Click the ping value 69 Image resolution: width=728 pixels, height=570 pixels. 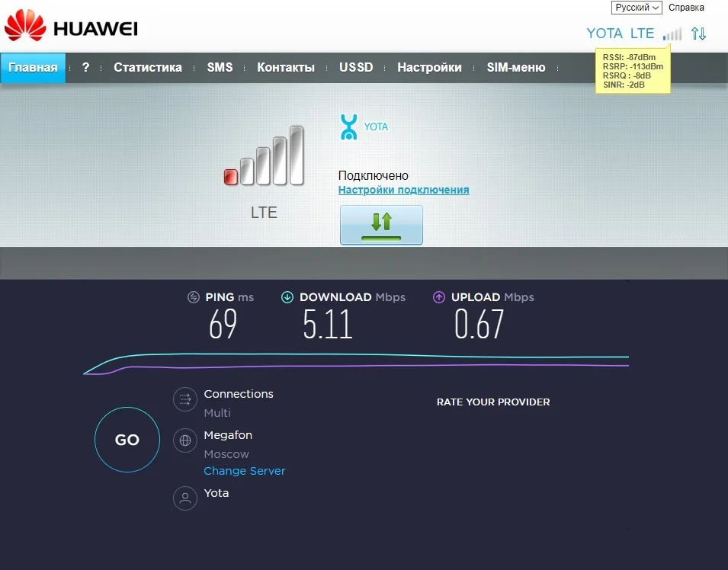coord(223,324)
